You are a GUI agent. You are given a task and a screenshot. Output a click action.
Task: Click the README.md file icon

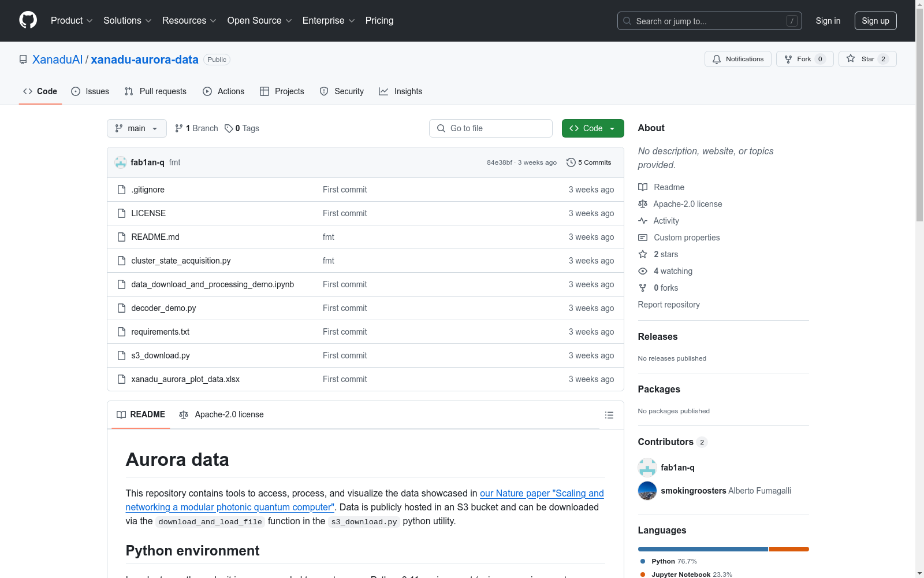click(121, 237)
